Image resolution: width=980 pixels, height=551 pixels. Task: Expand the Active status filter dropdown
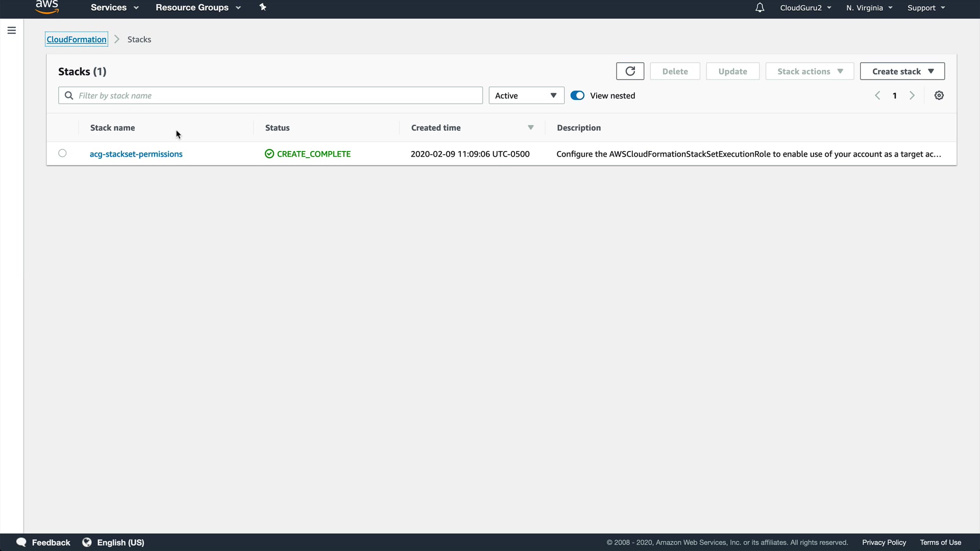click(x=526, y=95)
